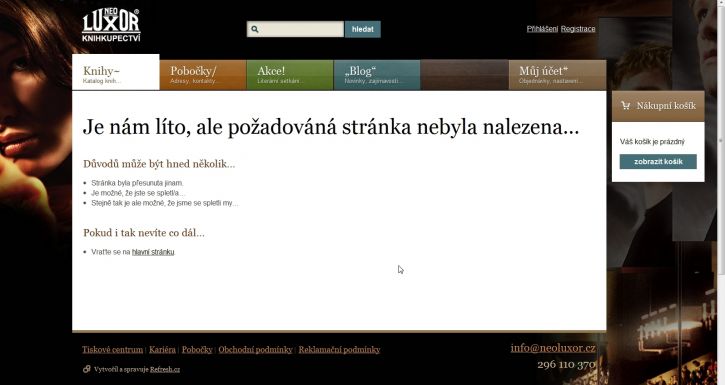Switch to the Pobočky tab
725x385 pixels.
click(203, 74)
